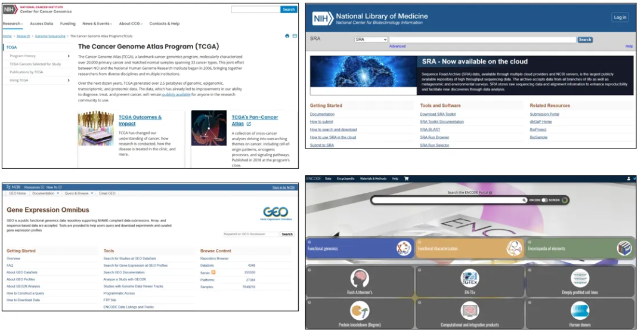The image size is (644, 333).
Task: Click the Functional genomics icon tile
Action: pos(404,248)
